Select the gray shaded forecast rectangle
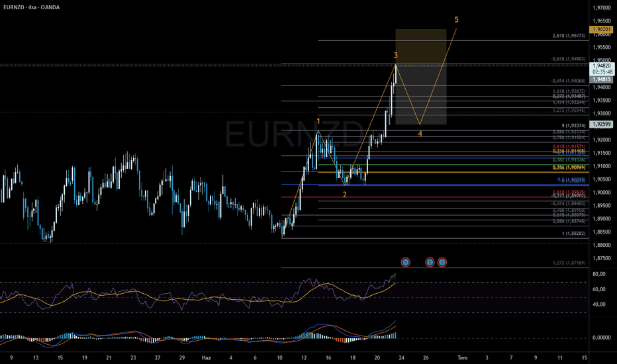617x364 pixels. [421, 95]
